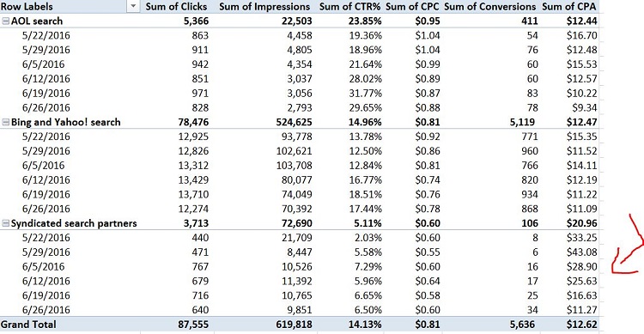Click the 78,476 clicks subtotal cell
The width and height of the screenshot is (644, 334).
tap(193, 122)
